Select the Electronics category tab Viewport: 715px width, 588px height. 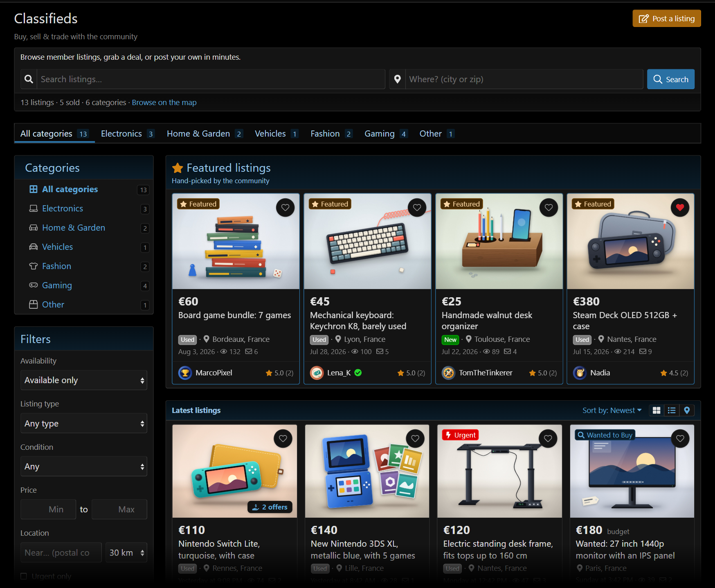[128, 134]
